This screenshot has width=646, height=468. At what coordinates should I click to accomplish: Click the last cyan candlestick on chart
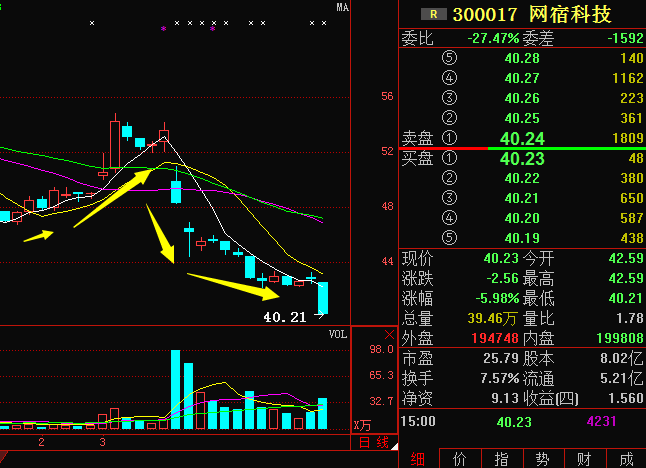323,296
